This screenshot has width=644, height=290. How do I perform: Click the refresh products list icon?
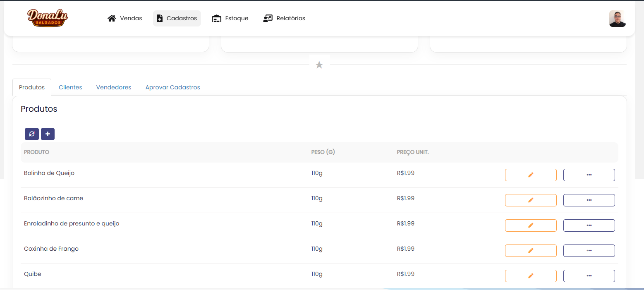(31, 134)
